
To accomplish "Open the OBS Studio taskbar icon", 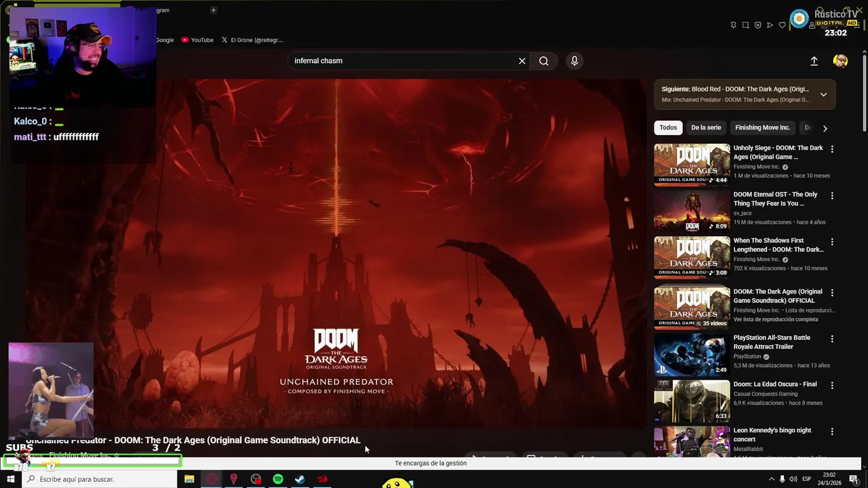I will 256,479.
